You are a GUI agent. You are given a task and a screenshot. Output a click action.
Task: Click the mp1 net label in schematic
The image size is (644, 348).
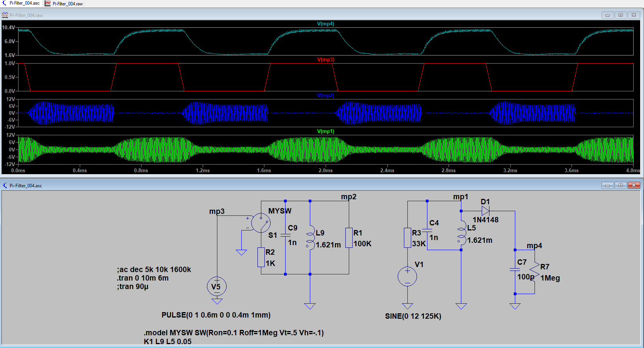tap(461, 197)
